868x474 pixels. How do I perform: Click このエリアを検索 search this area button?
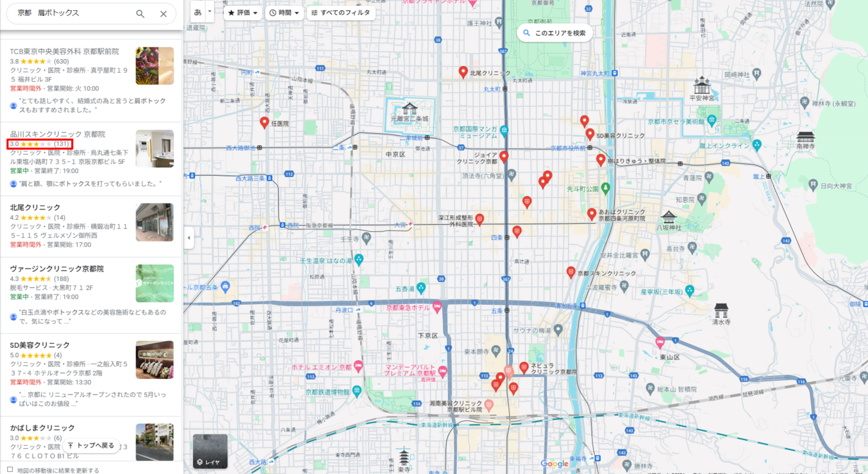pyautogui.click(x=555, y=33)
